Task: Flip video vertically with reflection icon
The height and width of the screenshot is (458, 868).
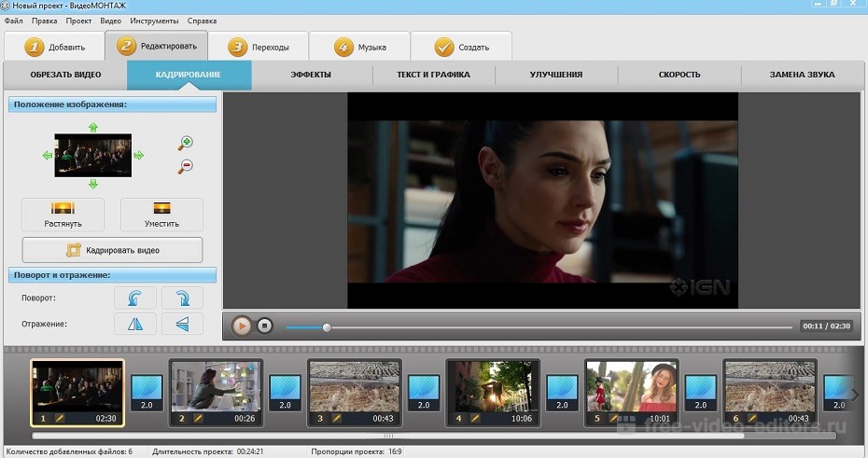Action: click(x=182, y=323)
